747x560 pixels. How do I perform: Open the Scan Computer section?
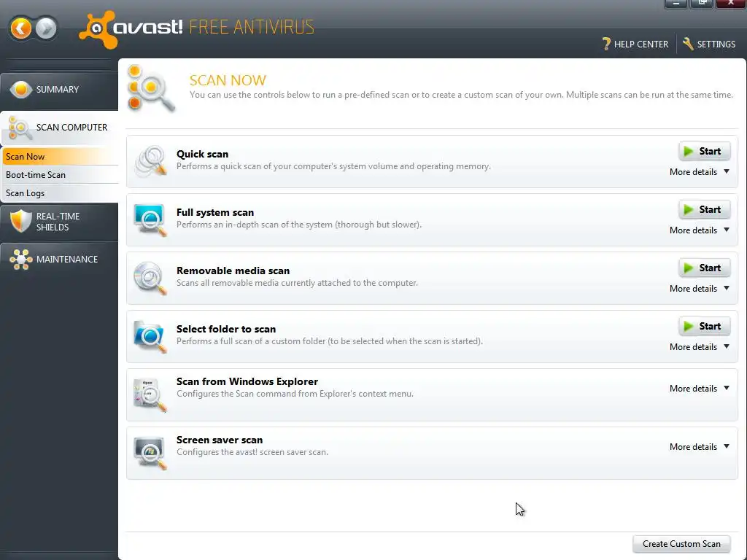pos(59,128)
